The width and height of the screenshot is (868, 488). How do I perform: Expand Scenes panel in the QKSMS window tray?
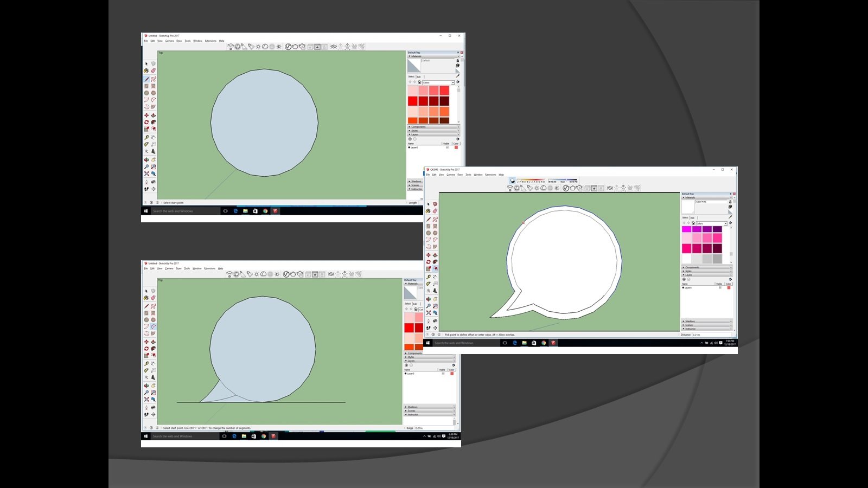pos(707,325)
